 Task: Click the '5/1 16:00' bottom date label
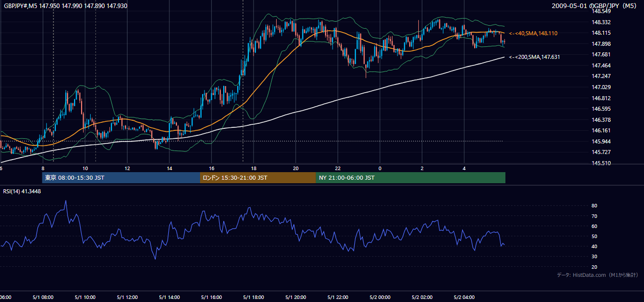211,297
